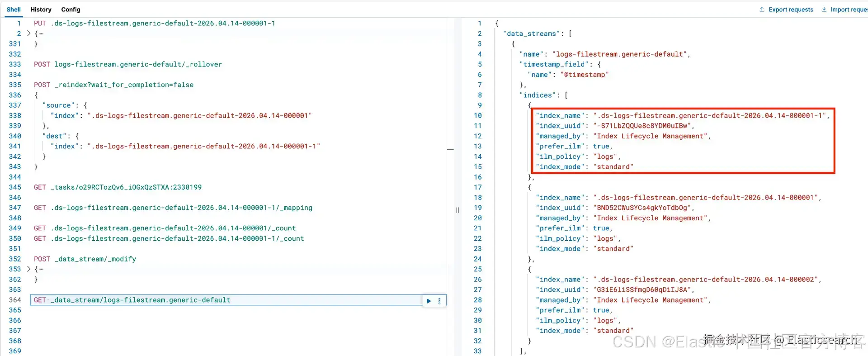Screen dimensions: 868x356
Task: Click the "dest" key in the reindex body
Action: point(54,136)
